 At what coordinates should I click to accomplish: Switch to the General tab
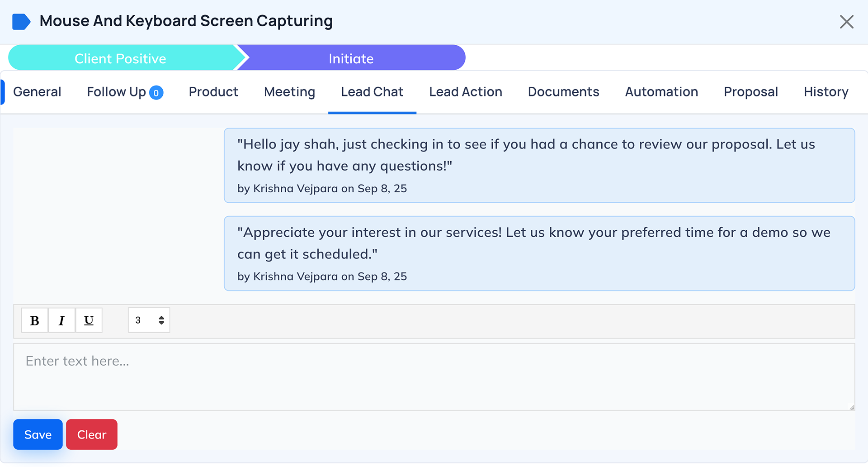coord(37,92)
